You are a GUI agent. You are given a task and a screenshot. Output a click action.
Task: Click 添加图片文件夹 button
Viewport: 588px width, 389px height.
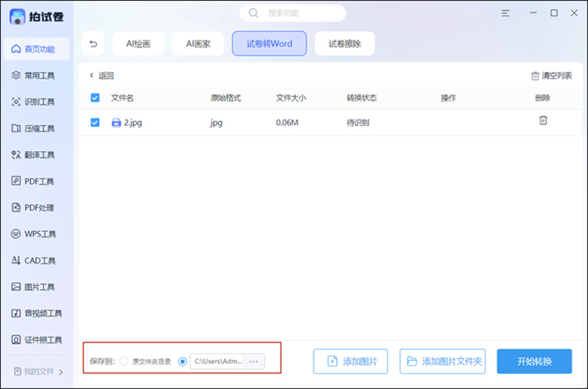tap(442, 361)
